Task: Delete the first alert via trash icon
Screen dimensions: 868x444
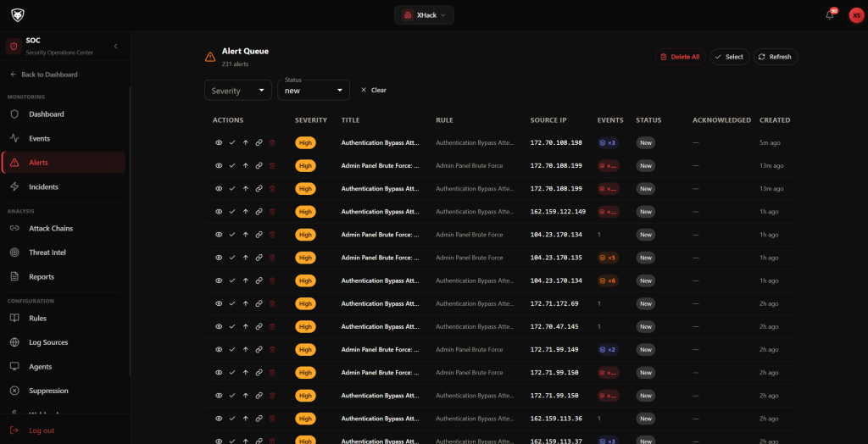Action: (272, 142)
